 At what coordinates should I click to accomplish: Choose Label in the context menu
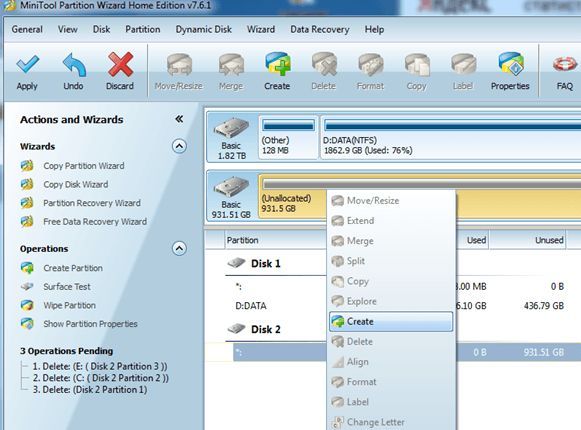[391, 402]
